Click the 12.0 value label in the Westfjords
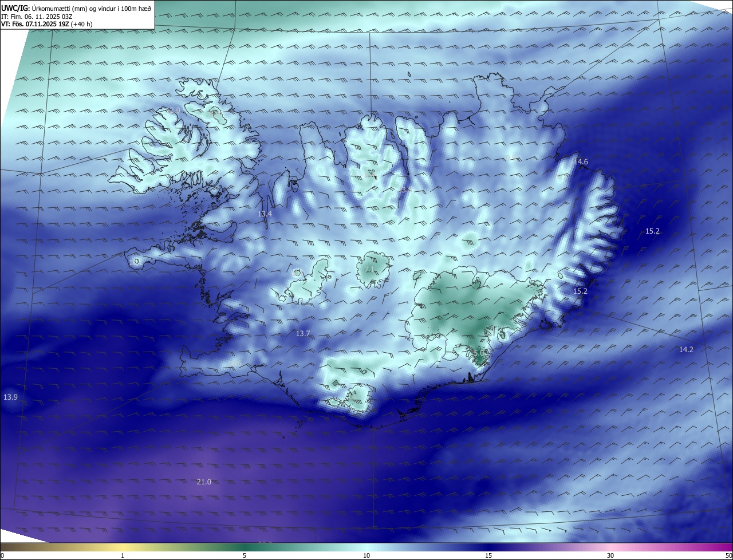Screen dimensions: 733x560 coord(174,110)
